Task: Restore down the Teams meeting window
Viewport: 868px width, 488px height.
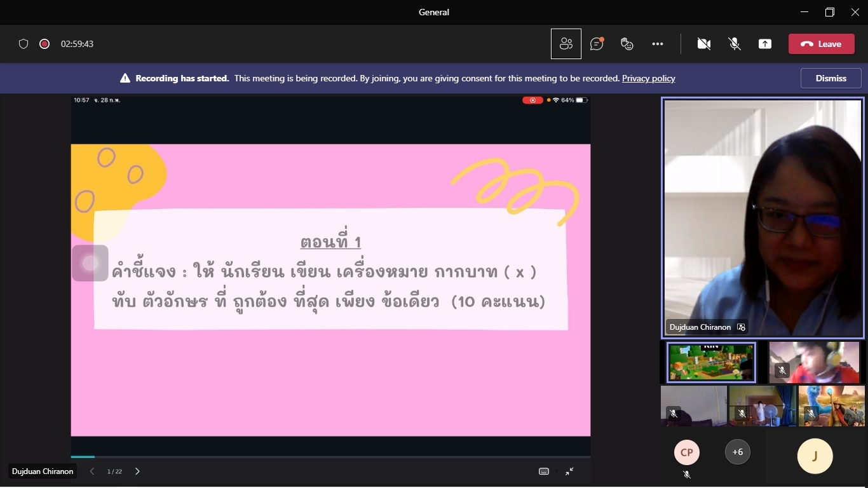Action: coord(830,12)
